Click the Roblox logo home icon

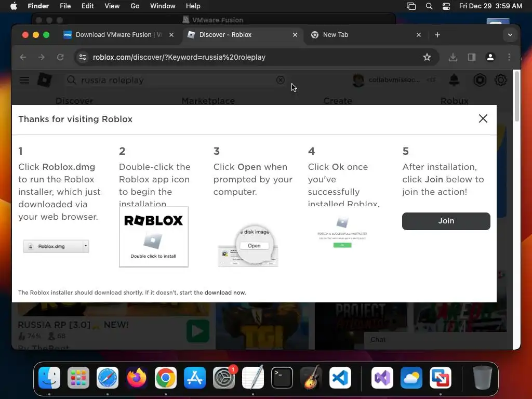pyautogui.click(x=45, y=80)
